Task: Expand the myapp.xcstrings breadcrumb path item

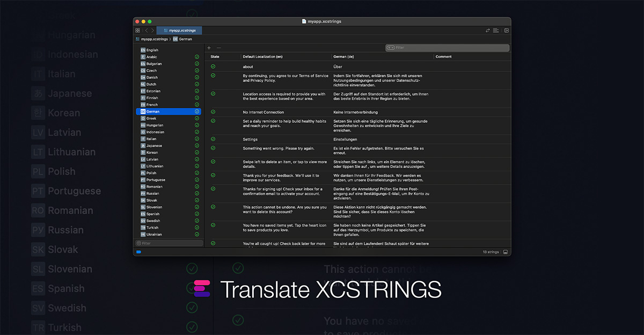Action: click(x=152, y=39)
